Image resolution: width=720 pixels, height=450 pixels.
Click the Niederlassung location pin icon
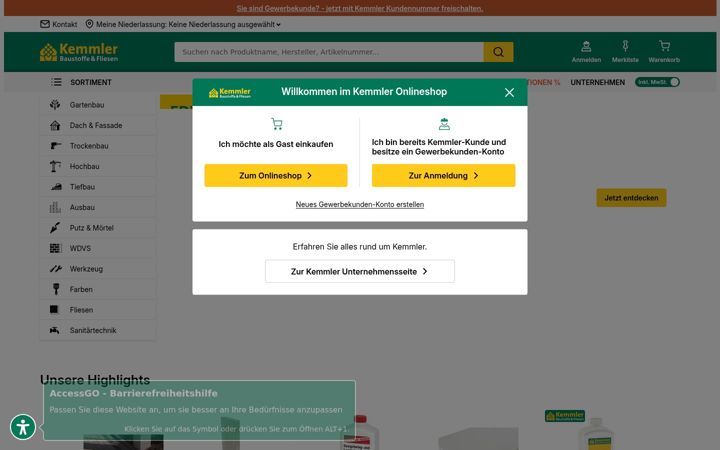(x=89, y=24)
